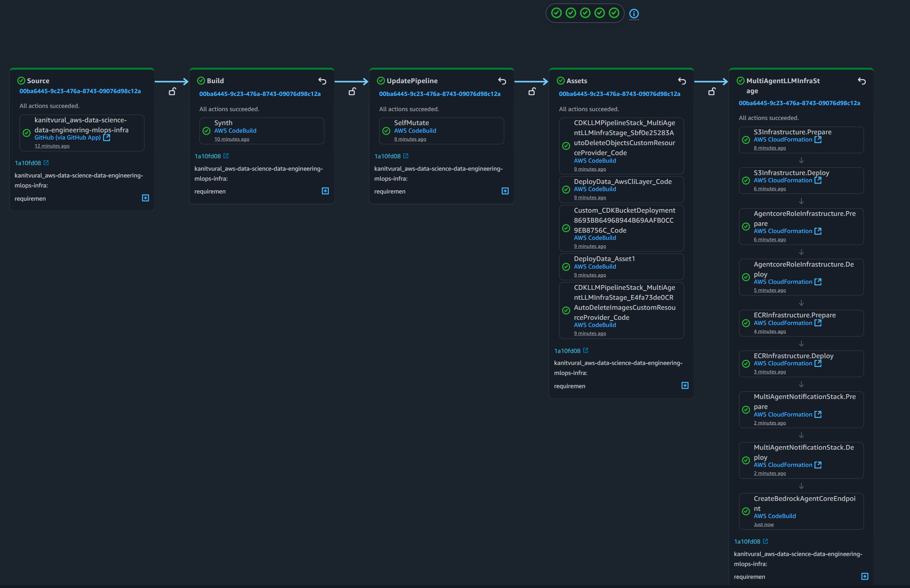
Task: Click the rollback icon on the UpdatePipeline stage
Action: click(502, 81)
